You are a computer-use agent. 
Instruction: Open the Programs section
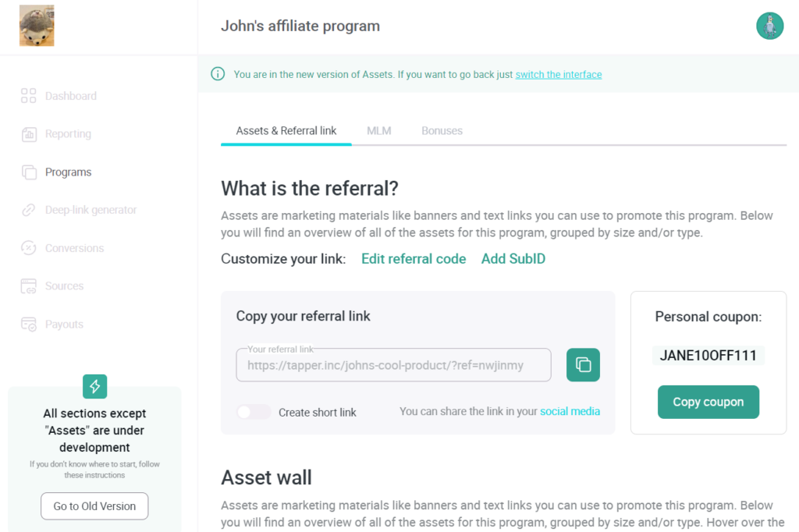coord(63,172)
